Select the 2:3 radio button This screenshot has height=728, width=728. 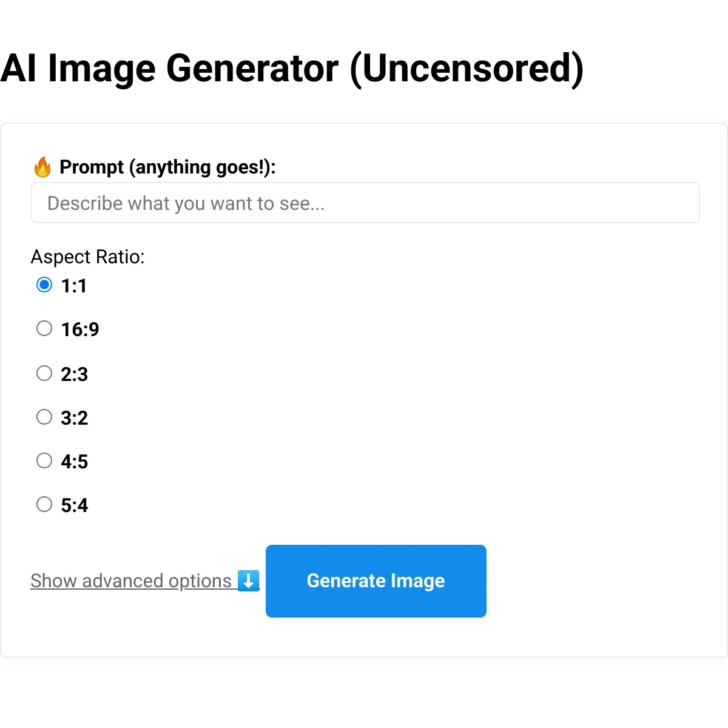[44, 372]
